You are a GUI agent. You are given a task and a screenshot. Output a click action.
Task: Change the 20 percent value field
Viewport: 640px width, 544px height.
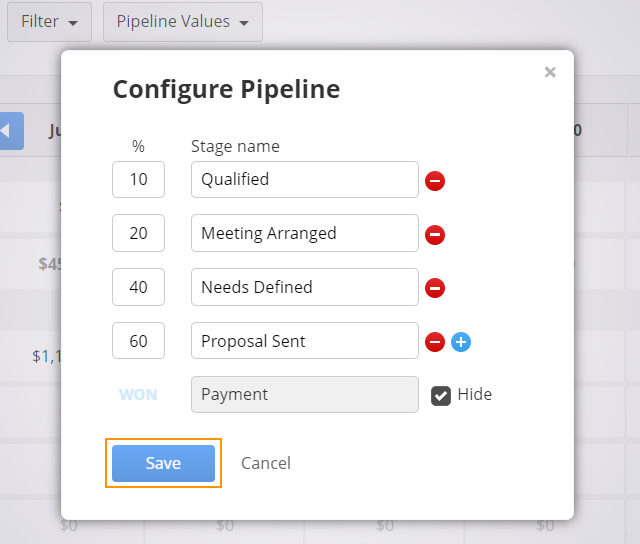coord(138,233)
